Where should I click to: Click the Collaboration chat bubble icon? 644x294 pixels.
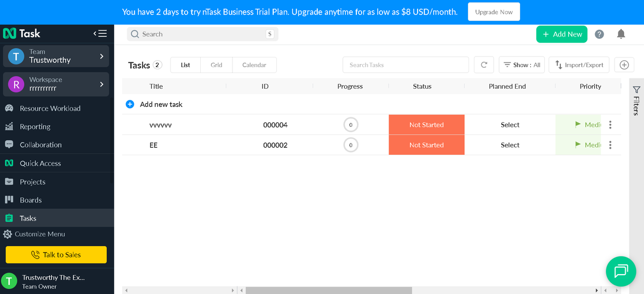tap(9, 145)
